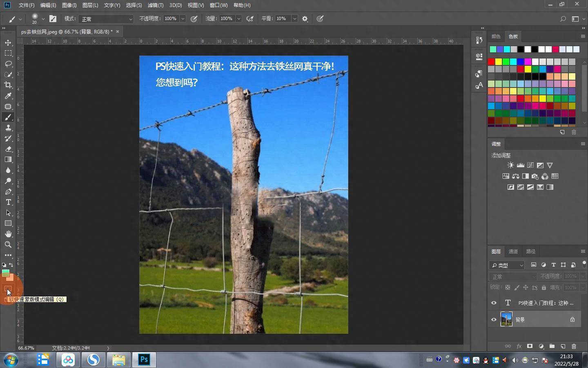This screenshot has width=588, height=368.
Task: Select the Horizontal Type tool
Action: [x=8, y=202]
